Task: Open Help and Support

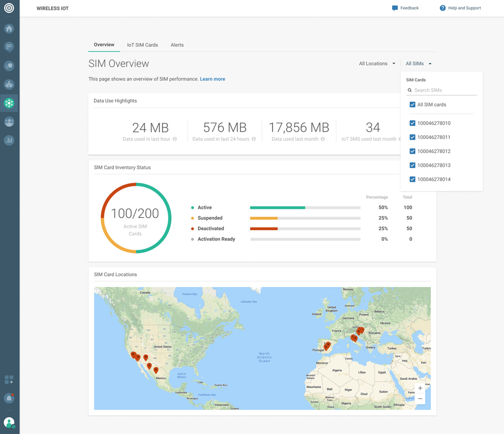Action: 460,8
